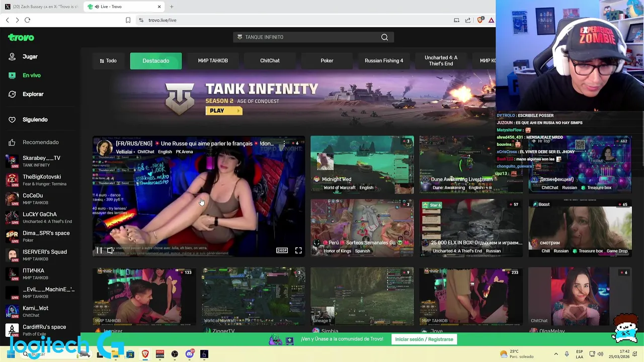Open the featured stream three-dot menu
The width and height of the screenshot is (644, 362).
tap(284, 143)
